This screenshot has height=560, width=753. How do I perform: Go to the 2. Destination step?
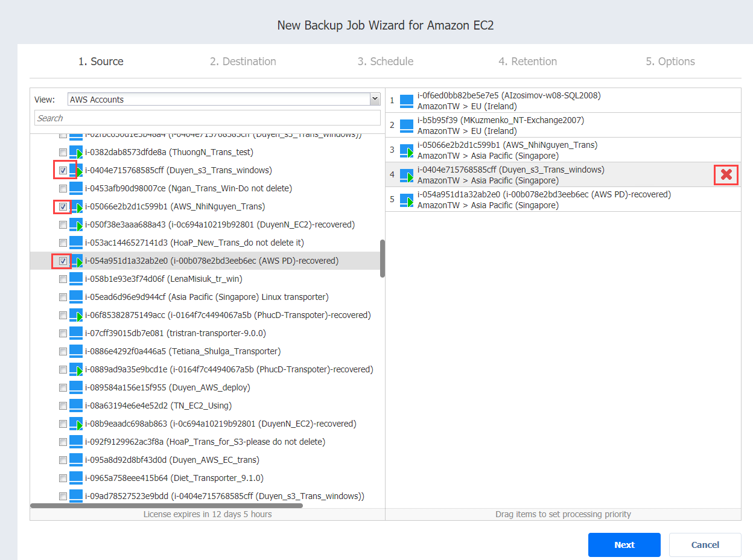243,62
